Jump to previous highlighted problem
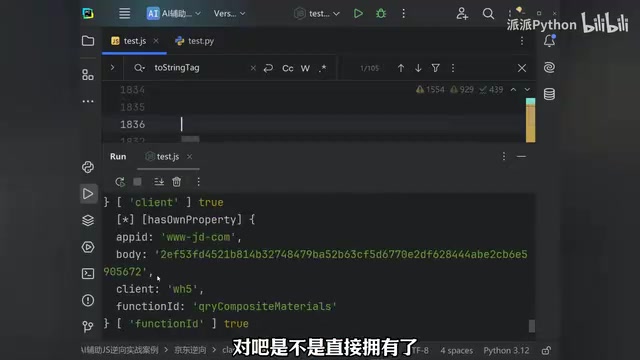The width and height of the screenshot is (640, 360). pos(513,89)
